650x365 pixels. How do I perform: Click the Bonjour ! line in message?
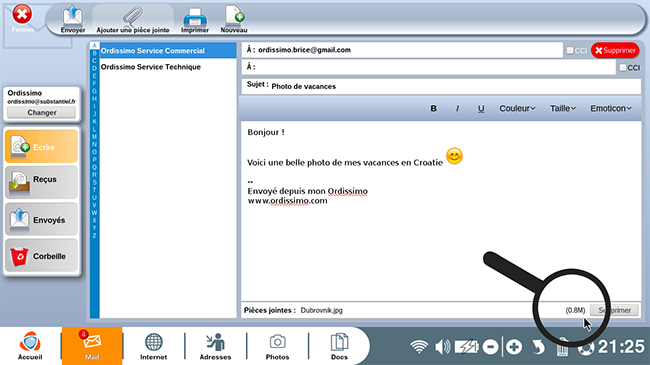tap(266, 132)
